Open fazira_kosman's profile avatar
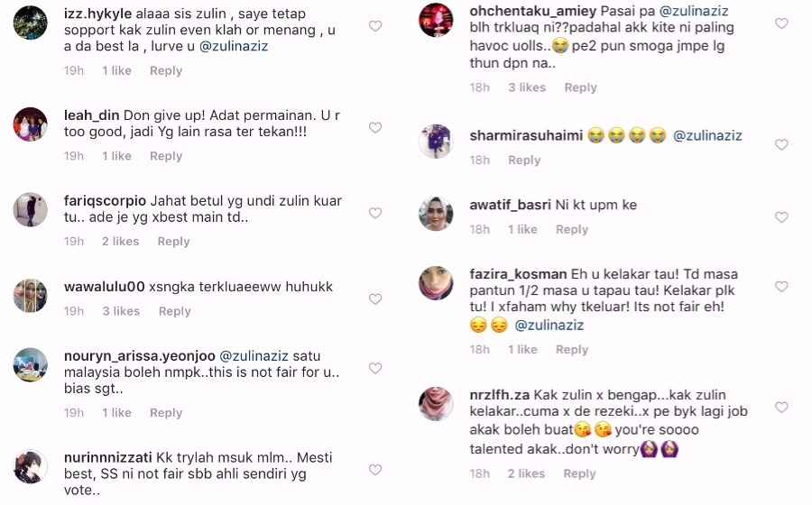Image resolution: width=812 pixels, height=505 pixels. (436, 283)
